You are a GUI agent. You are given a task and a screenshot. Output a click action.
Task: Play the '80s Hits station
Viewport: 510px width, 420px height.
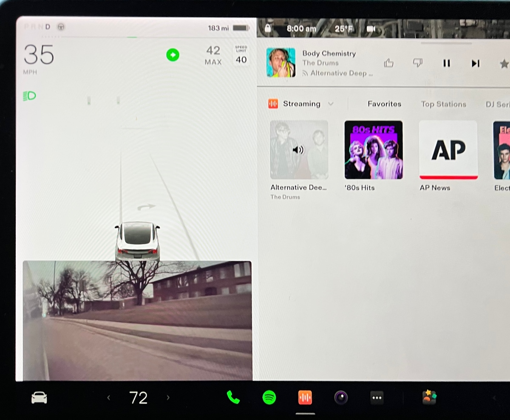coord(374,149)
